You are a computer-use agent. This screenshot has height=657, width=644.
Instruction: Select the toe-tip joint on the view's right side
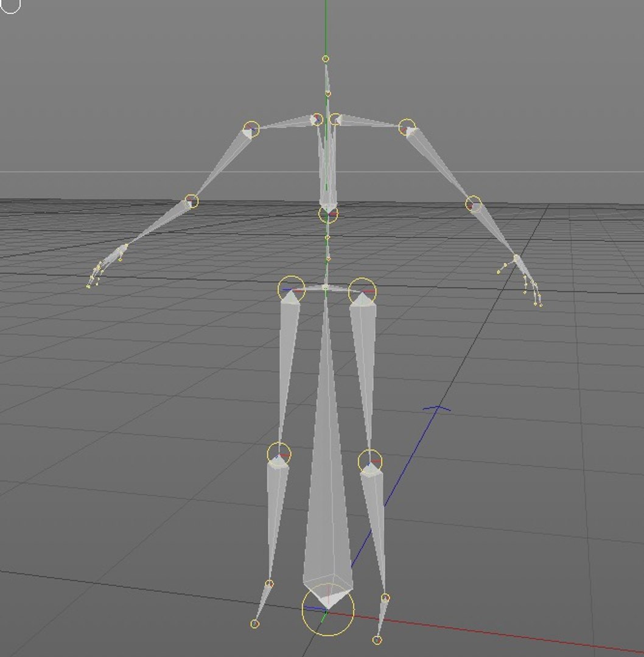coord(377,640)
